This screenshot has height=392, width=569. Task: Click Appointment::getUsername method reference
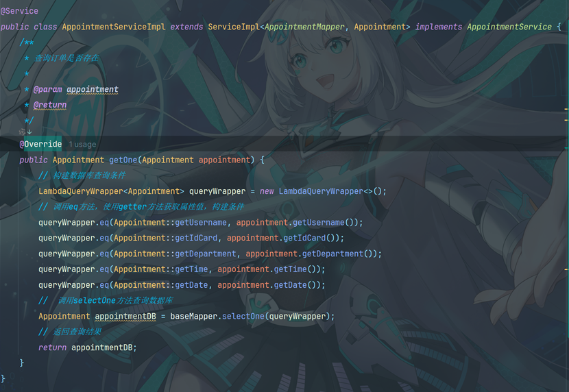tap(170, 222)
